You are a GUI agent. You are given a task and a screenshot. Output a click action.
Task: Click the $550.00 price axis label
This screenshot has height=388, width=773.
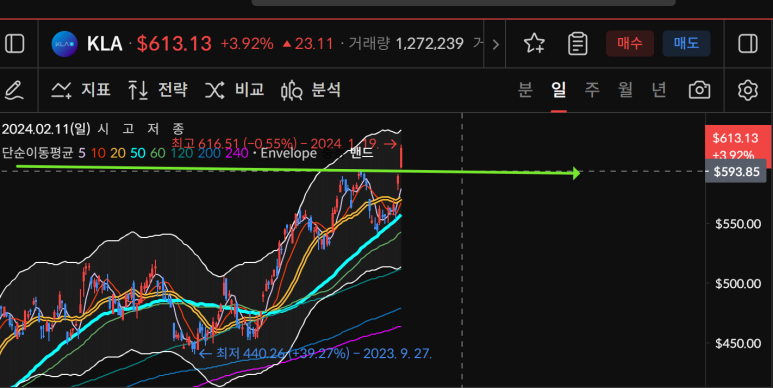pyautogui.click(x=738, y=224)
